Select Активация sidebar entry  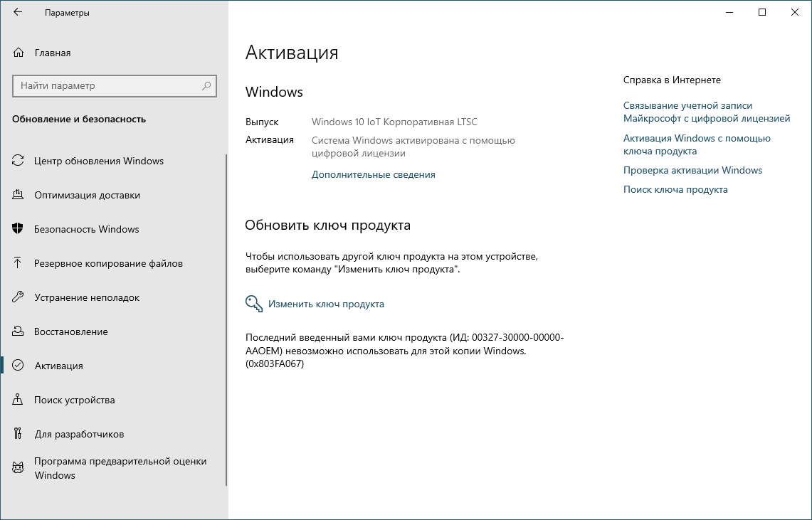[x=113, y=366]
